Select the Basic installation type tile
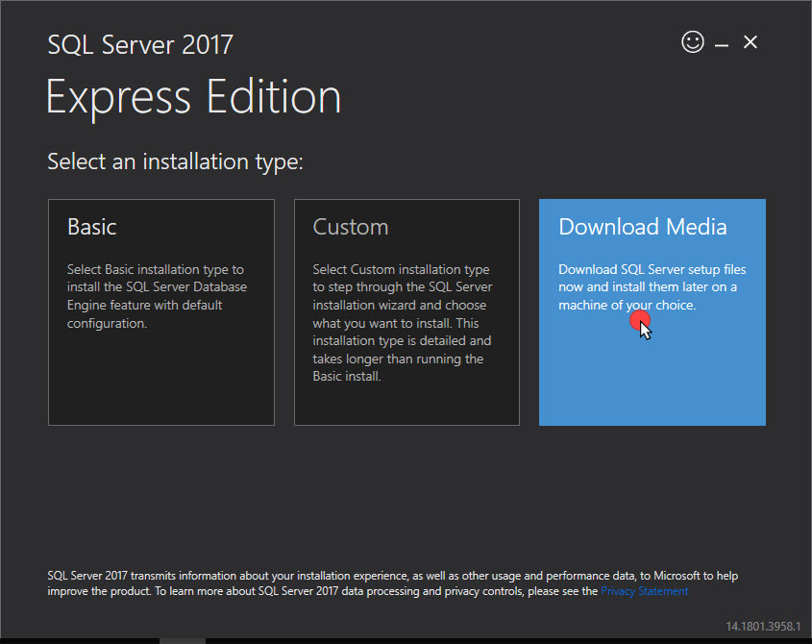Viewport: 812px width, 644px height. point(160,311)
